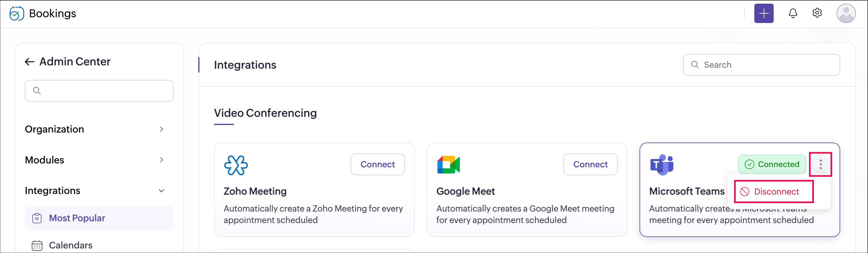Click the Microsoft Teams logo icon

coord(661,165)
